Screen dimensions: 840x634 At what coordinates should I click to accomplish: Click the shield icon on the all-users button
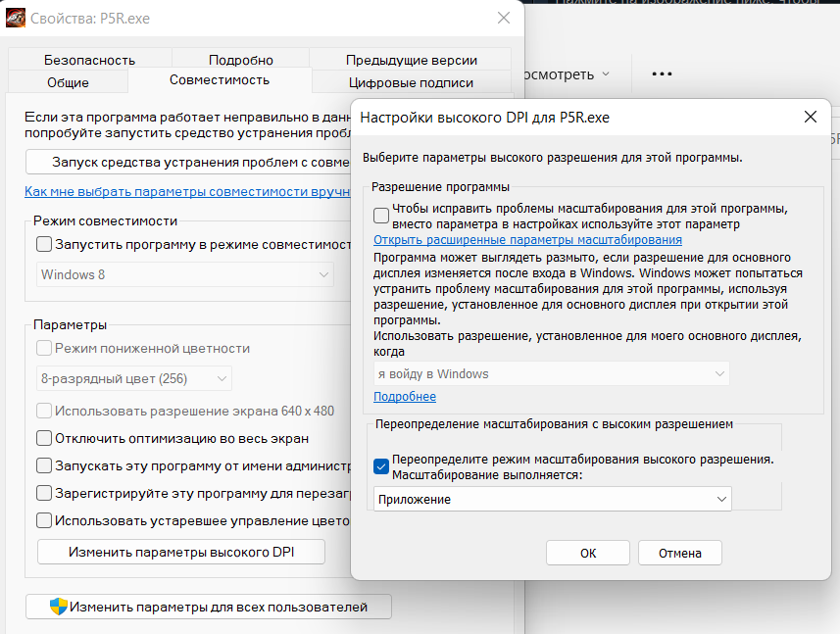tap(59, 607)
